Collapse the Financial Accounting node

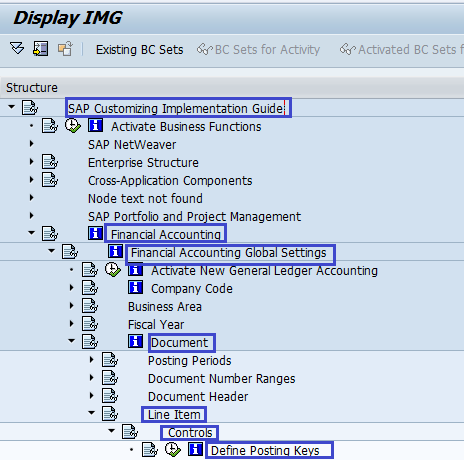tap(32, 233)
